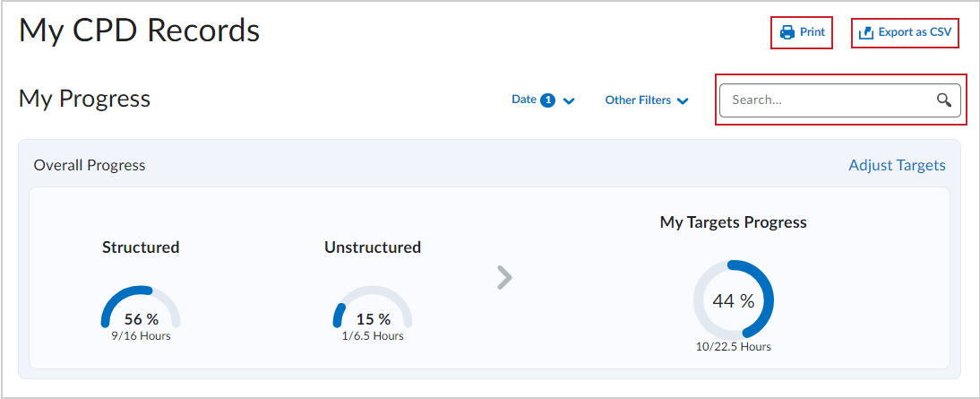Click the Export as CSV text
The height and width of the screenshot is (399, 980).
click(915, 32)
